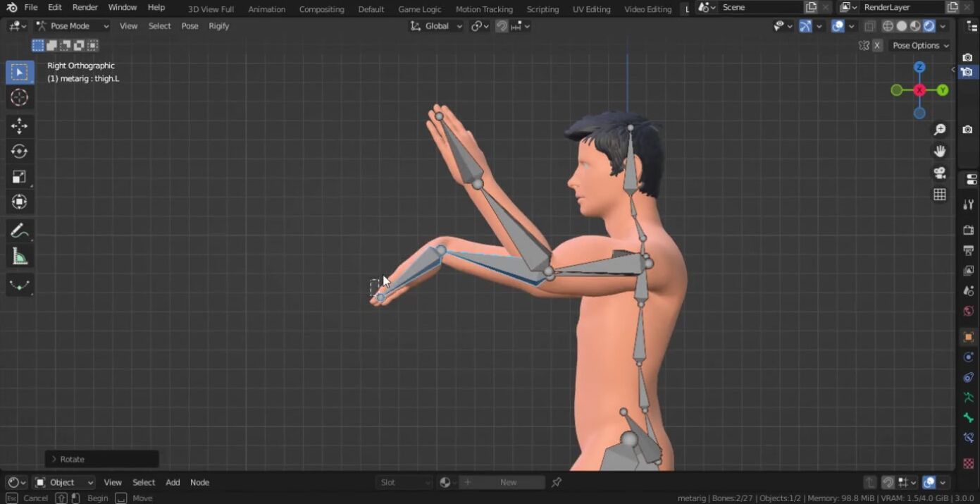Screen dimensions: 980x504
Task: Click the green Y axis gizmo ball
Action: (943, 90)
